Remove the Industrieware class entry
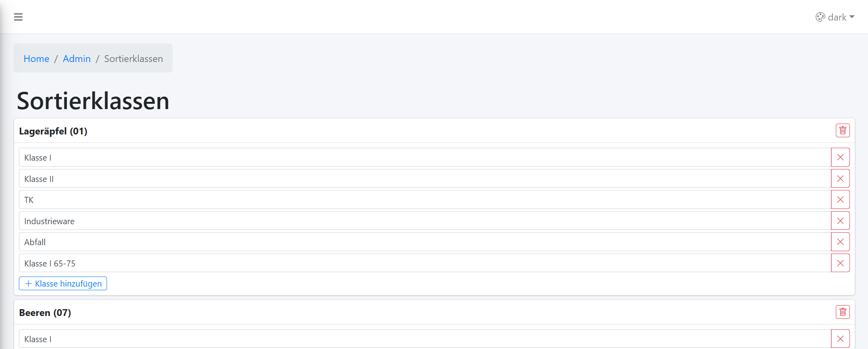Viewport: 868px width, 349px height. point(840,221)
